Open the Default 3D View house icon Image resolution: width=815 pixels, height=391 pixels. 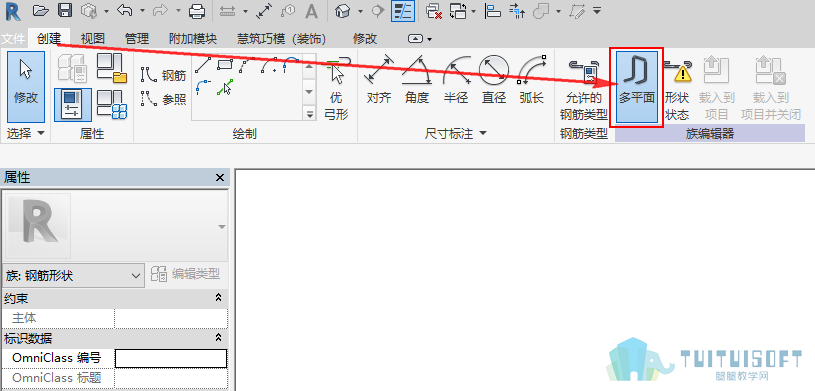point(342,11)
